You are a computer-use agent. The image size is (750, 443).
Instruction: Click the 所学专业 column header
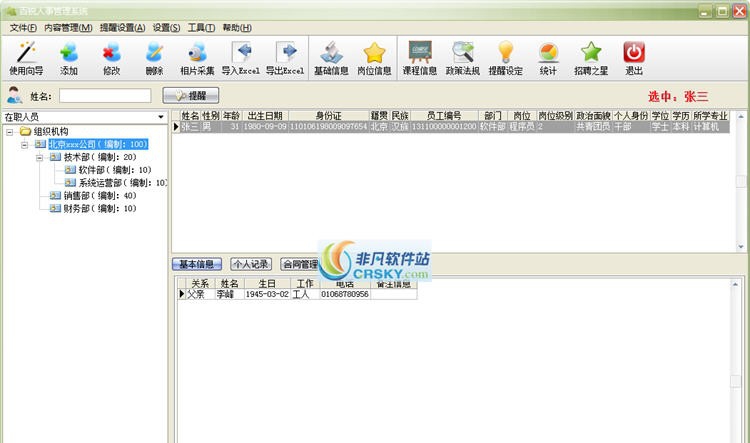(710, 116)
